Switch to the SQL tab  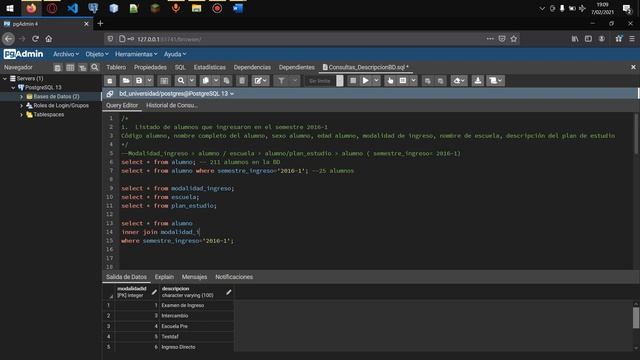[180, 67]
